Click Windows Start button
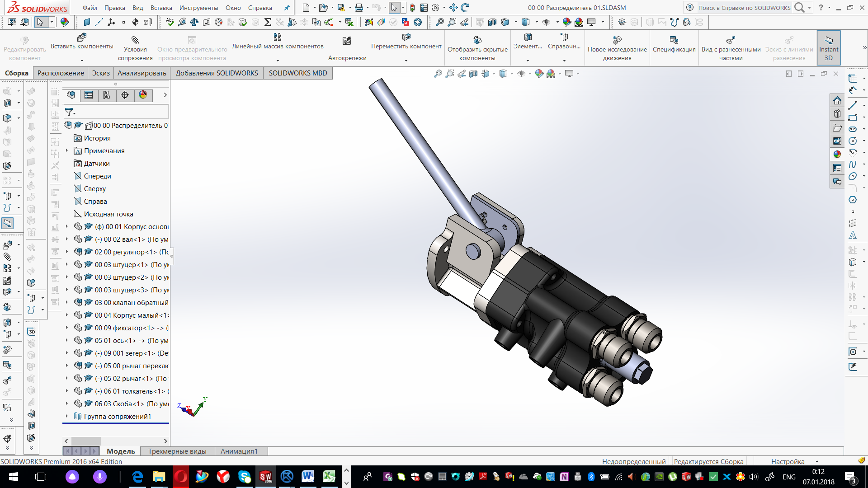Viewport: 868px width, 488px height. (x=14, y=477)
